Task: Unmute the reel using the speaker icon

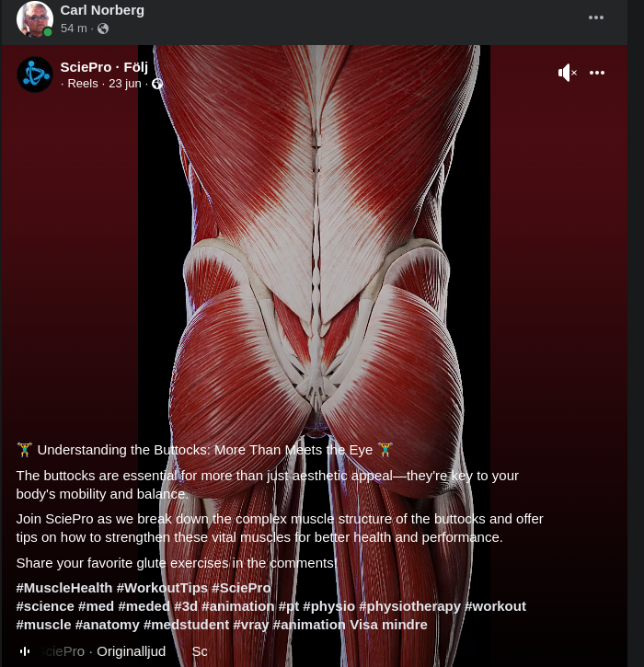Action: click(567, 73)
